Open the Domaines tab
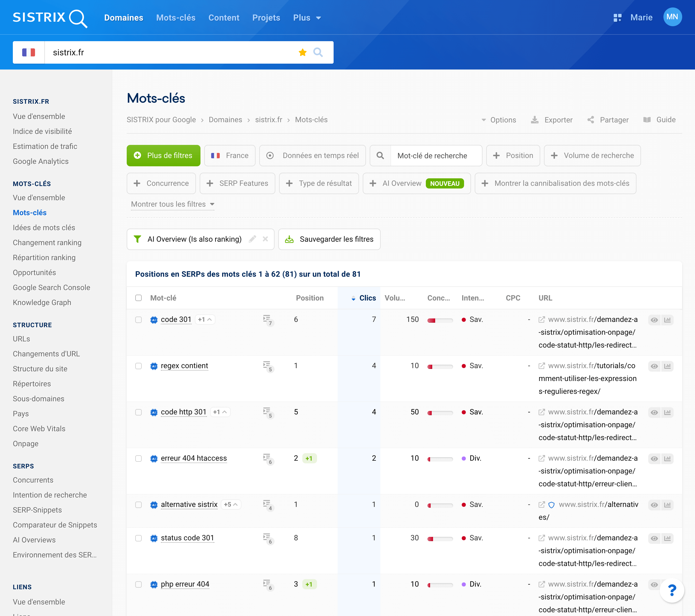The width and height of the screenshot is (695, 616). coord(124,18)
